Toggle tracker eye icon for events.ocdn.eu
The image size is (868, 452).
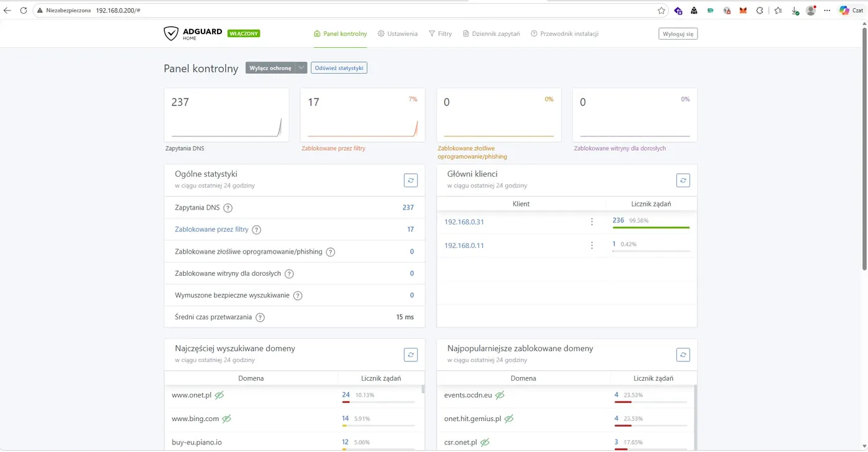click(500, 395)
